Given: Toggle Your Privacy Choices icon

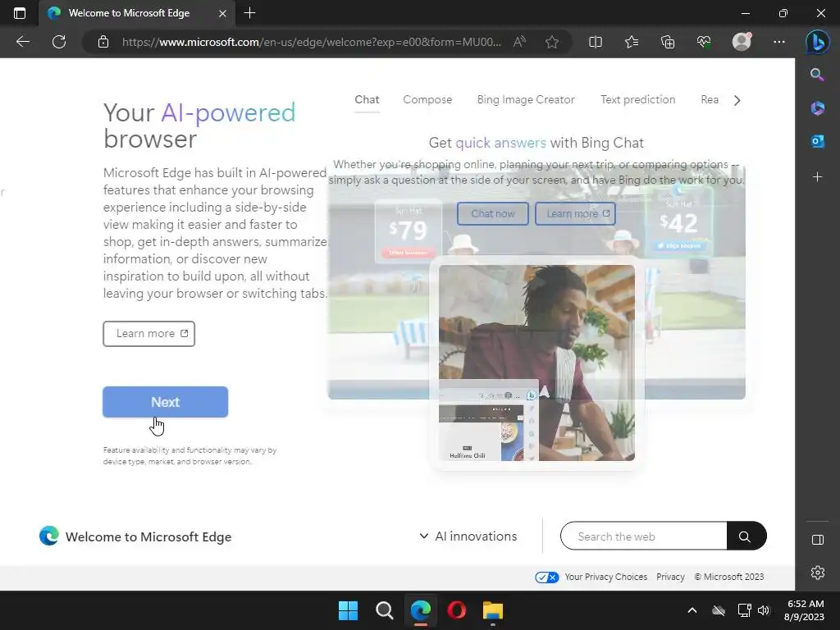Looking at the screenshot, I should [547, 577].
